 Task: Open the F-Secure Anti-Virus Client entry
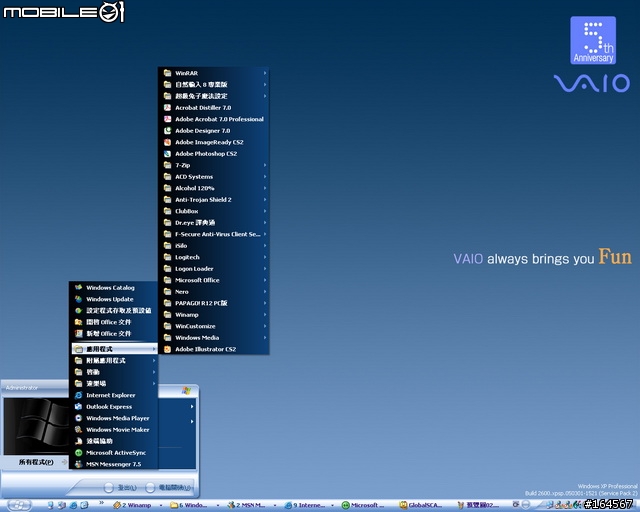pyautogui.click(x=213, y=234)
